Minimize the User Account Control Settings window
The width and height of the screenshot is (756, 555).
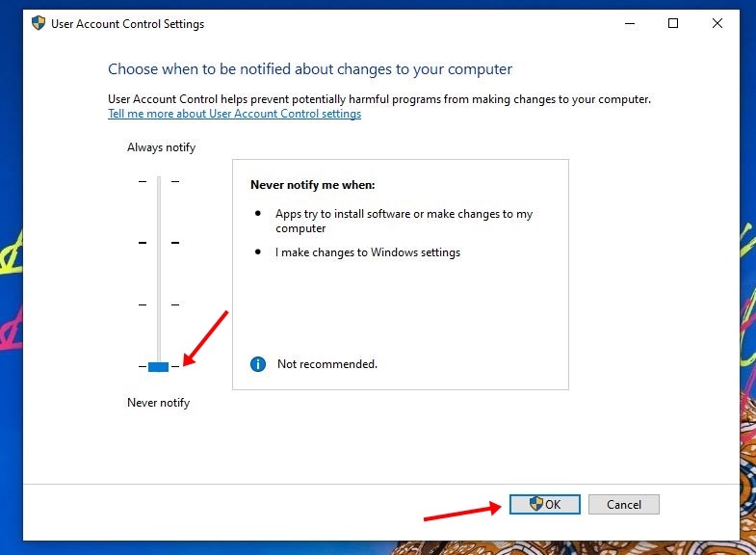[x=629, y=23]
